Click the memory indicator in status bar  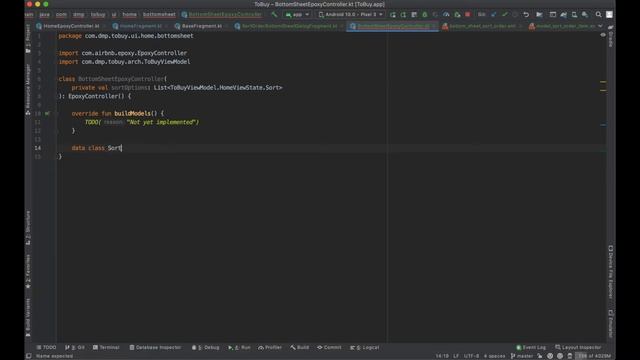coord(594,356)
